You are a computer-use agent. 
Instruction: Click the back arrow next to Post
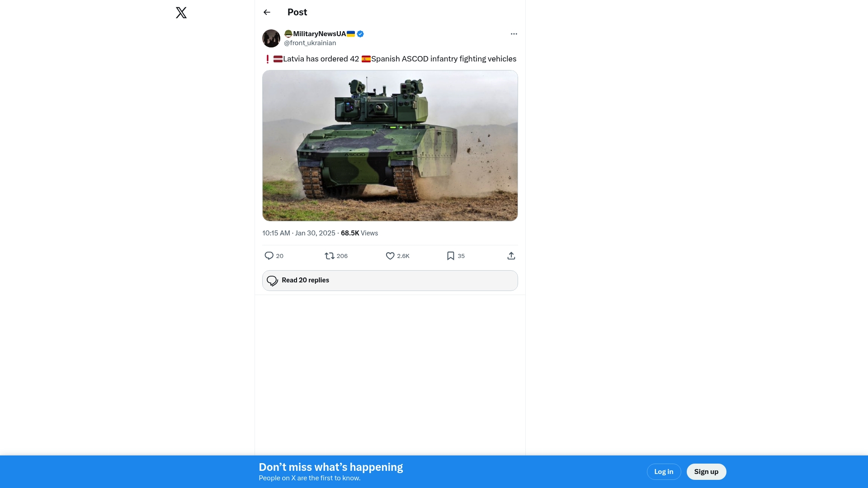point(267,12)
